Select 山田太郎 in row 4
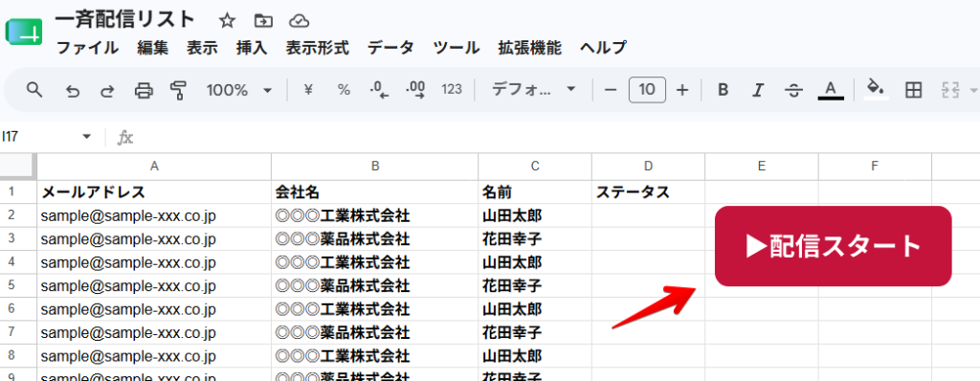Image resolution: width=980 pixels, height=381 pixels. tap(535, 262)
